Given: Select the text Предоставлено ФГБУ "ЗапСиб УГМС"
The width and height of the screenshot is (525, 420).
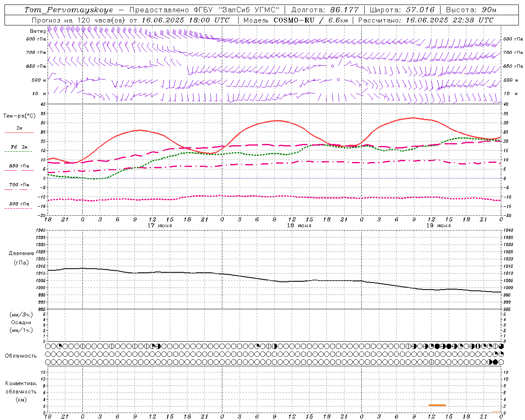Looking at the screenshot, I should click(204, 10).
